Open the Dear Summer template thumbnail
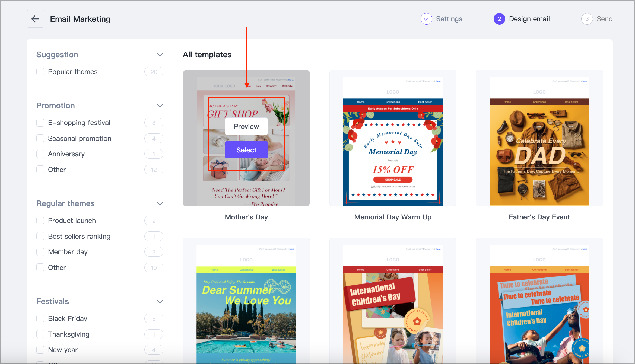Viewport: 635px width, 364px height. pyautogui.click(x=246, y=301)
